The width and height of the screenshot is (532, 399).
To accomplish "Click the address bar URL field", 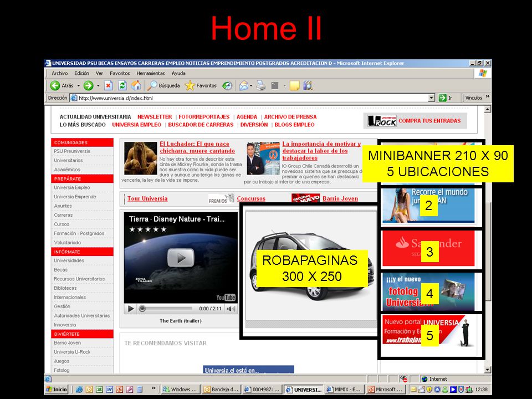I will pos(253,98).
